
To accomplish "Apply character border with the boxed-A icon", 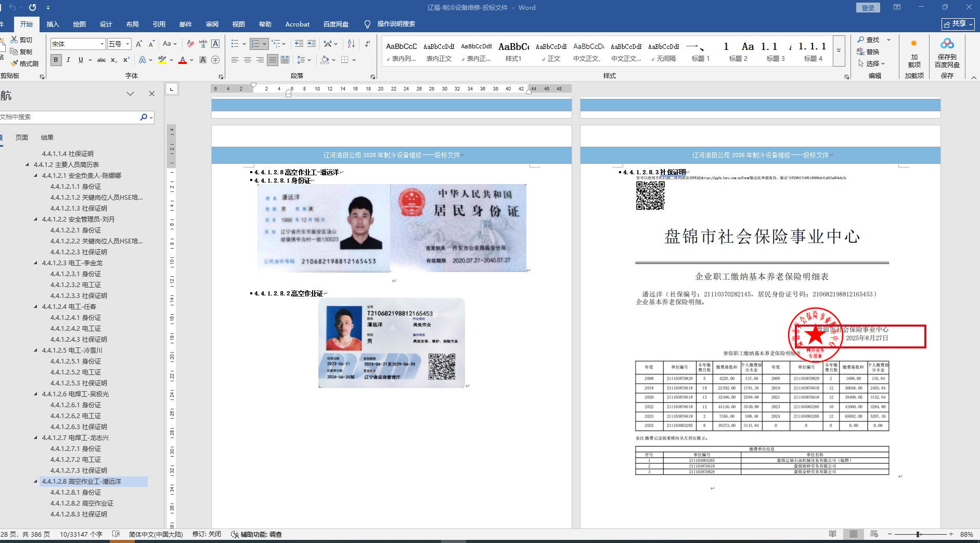I will tap(215, 44).
